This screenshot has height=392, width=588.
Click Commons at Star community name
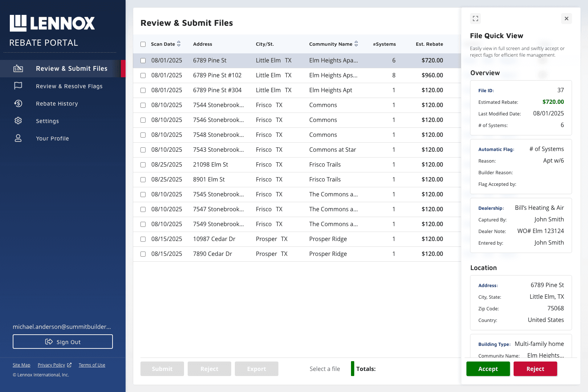(332, 150)
